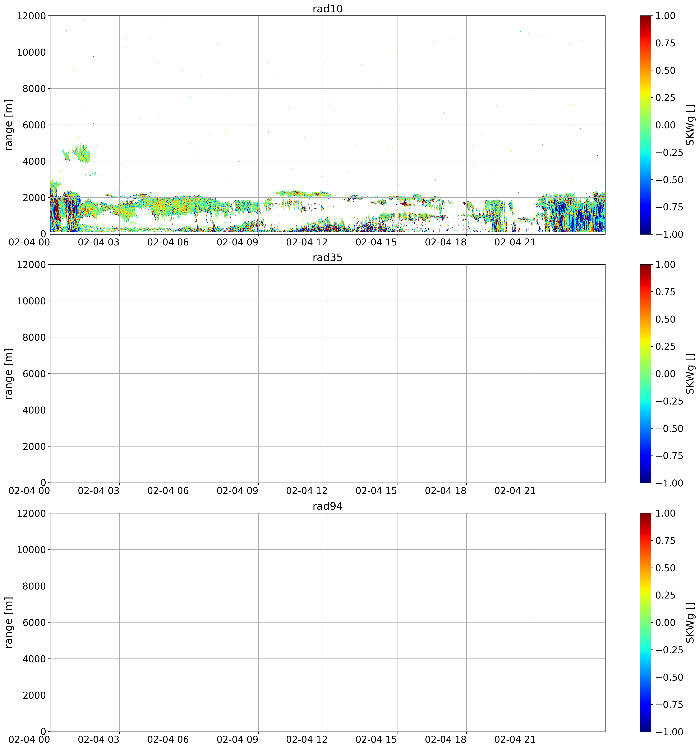Click the rad35 panel's SKWg colorbar
Viewport: 700px width, 749px height.
pyautogui.click(x=645, y=373)
